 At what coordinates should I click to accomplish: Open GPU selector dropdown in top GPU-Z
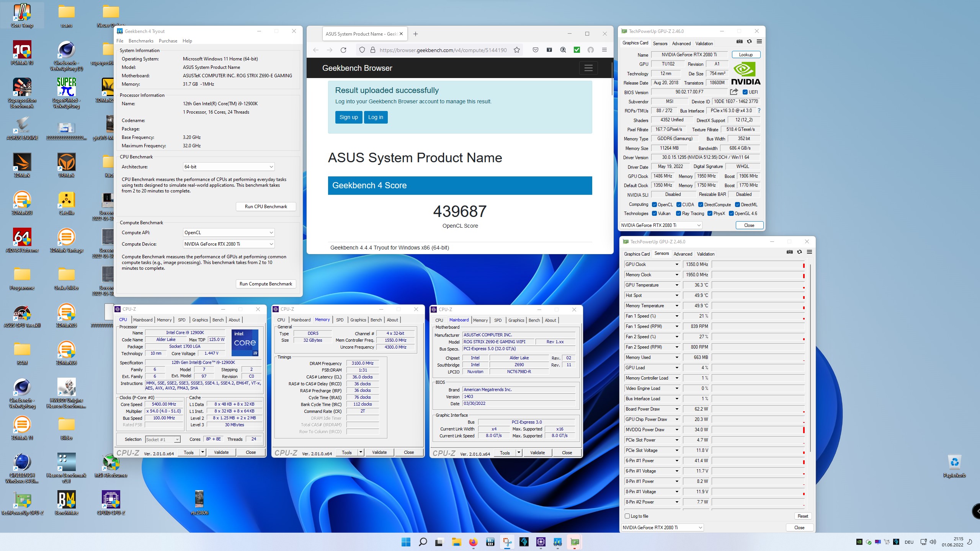coord(661,225)
